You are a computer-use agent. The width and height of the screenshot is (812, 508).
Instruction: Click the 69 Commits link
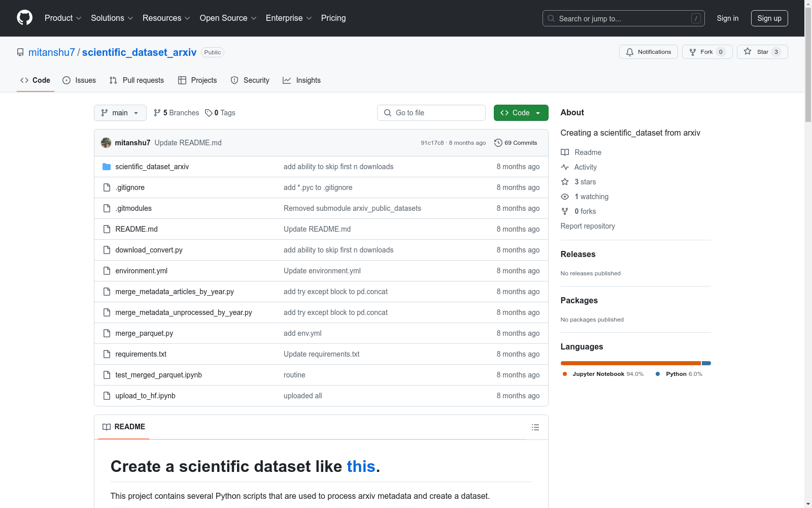(x=516, y=143)
